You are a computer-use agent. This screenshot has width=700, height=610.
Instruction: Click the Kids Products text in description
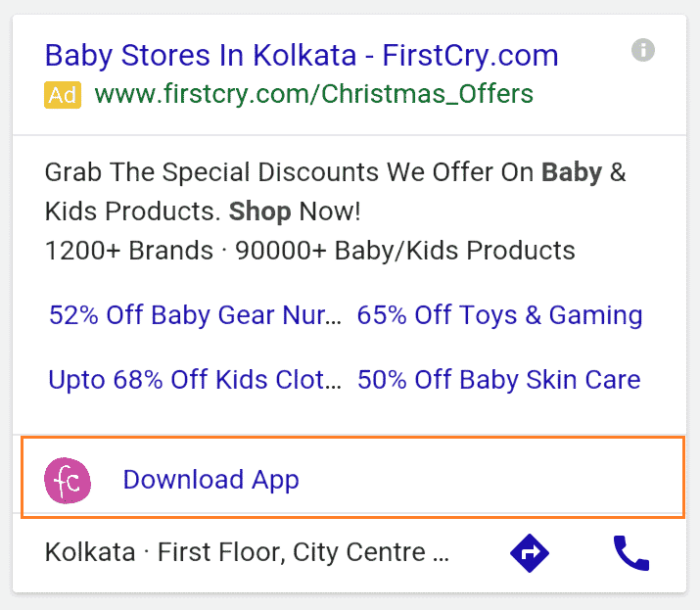pos(132,211)
